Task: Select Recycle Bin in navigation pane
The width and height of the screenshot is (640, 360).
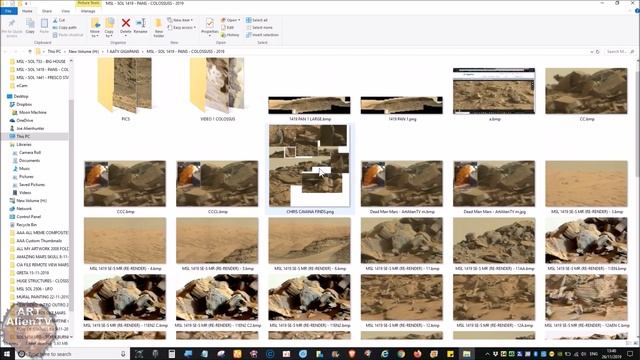Action: coord(27,224)
